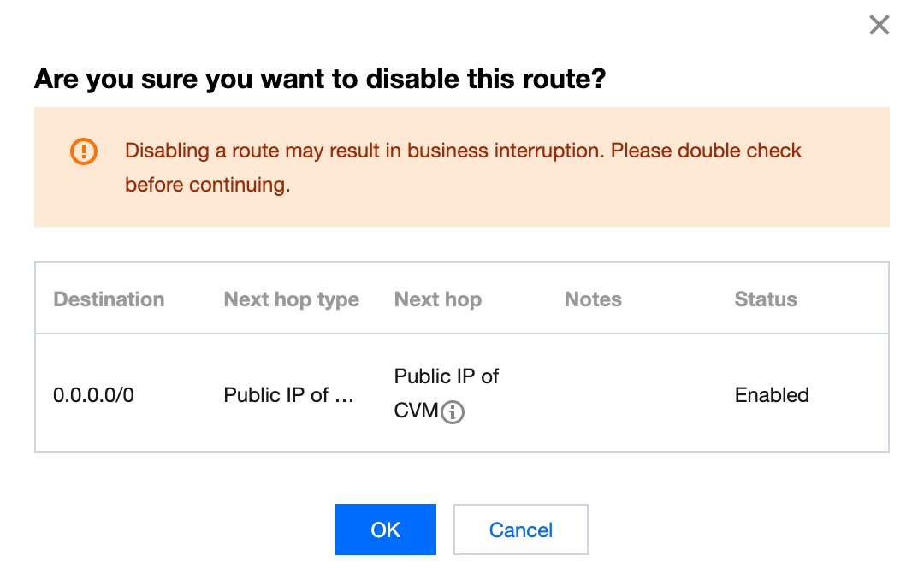The image size is (924, 568).
Task: Click the info icon next to CVM
Action: pos(453,413)
